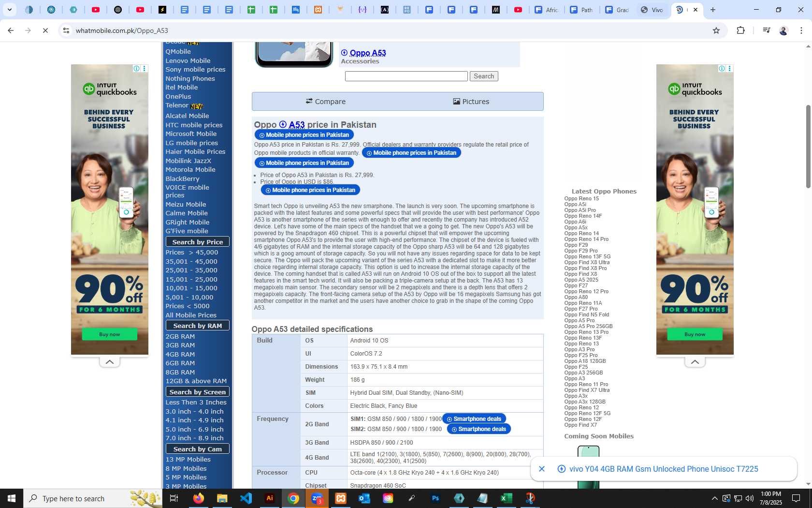Open 13 MP Mobiles filter
This screenshot has height=508, width=812.
(188, 459)
